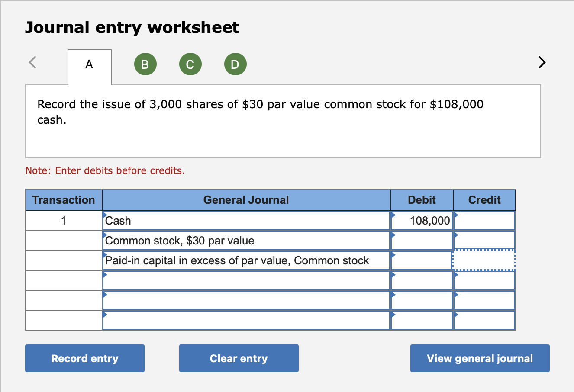Select the debit cell in the fifth row

point(422,300)
